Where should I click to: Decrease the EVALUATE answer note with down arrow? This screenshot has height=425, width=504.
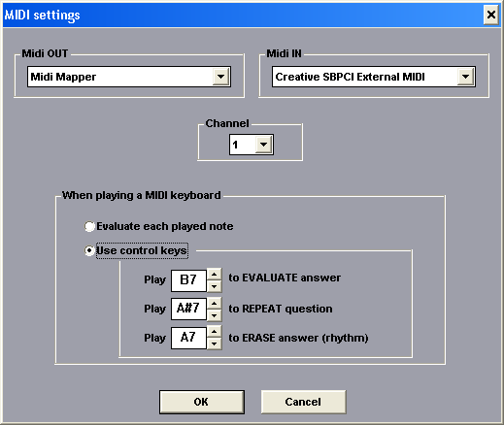[x=214, y=286]
